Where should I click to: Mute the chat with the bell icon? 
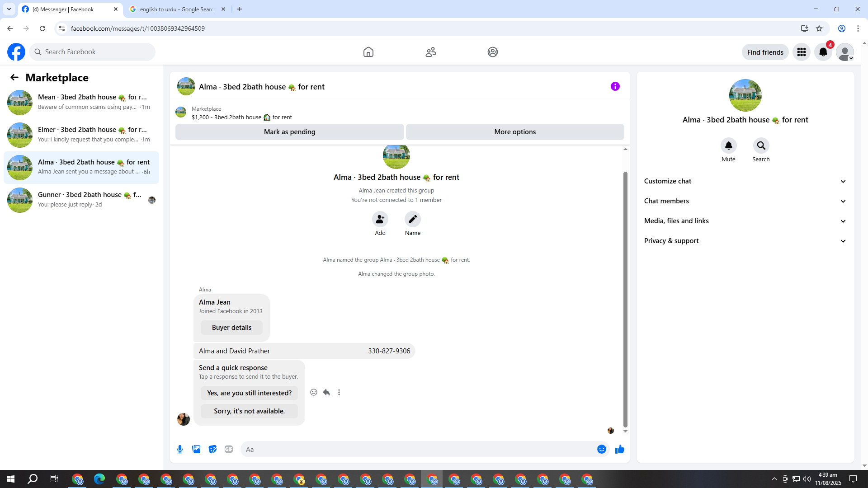[728, 145]
